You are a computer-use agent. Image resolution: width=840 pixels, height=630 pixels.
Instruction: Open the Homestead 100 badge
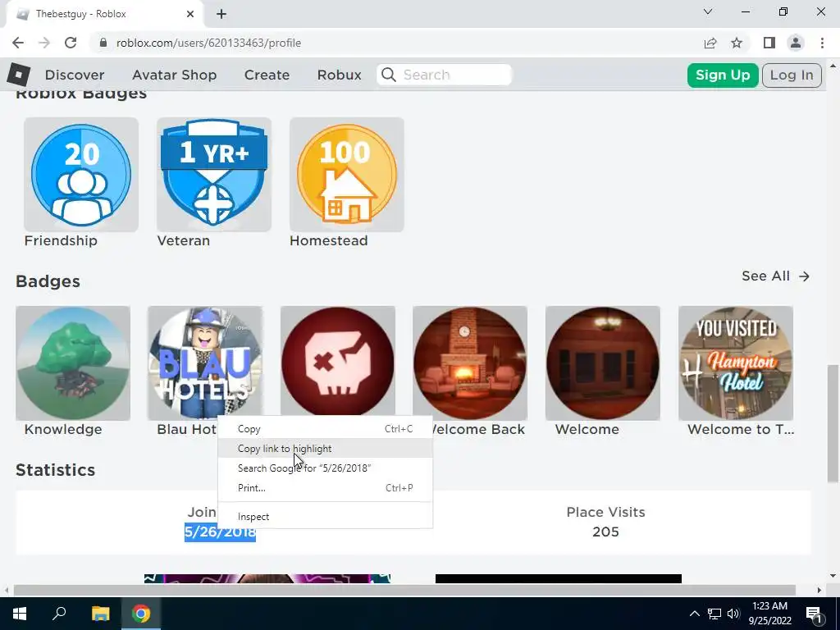click(x=347, y=175)
